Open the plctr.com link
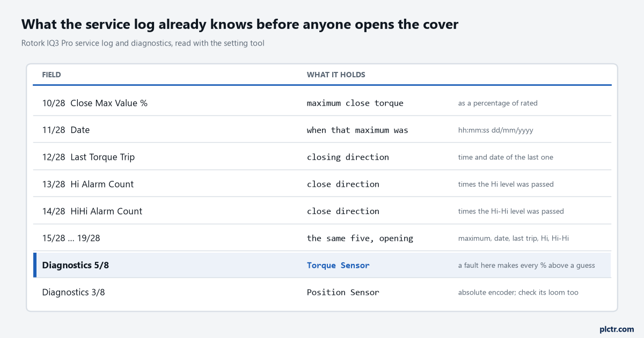Viewport: 644px width, 338px height. point(617,329)
